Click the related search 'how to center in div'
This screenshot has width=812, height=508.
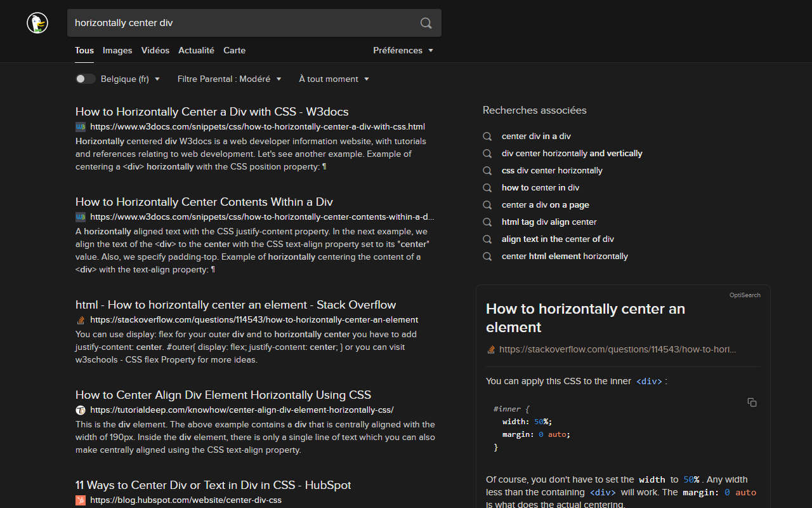tap(540, 187)
